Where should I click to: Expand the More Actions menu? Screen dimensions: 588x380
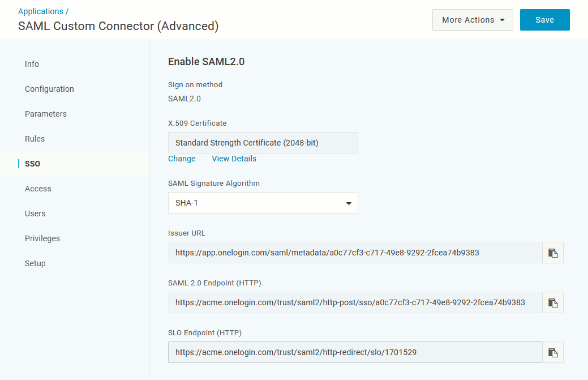pos(472,19)
